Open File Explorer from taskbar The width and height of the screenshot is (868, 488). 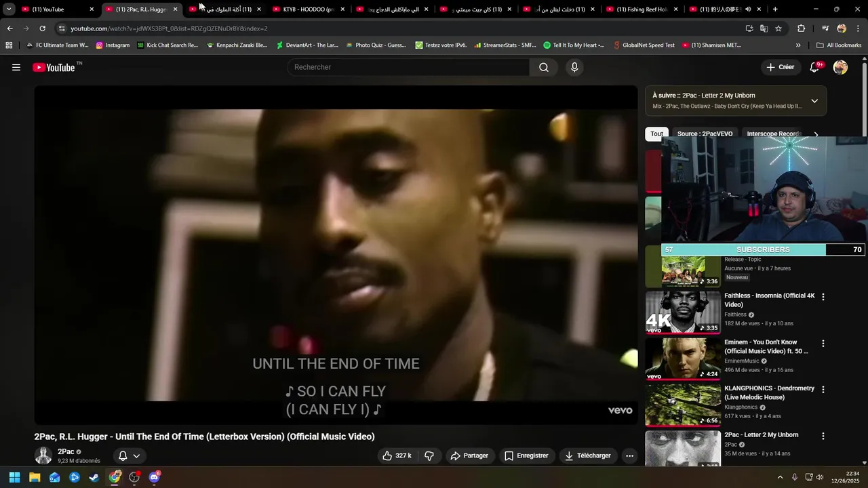[x=35, y=477]
